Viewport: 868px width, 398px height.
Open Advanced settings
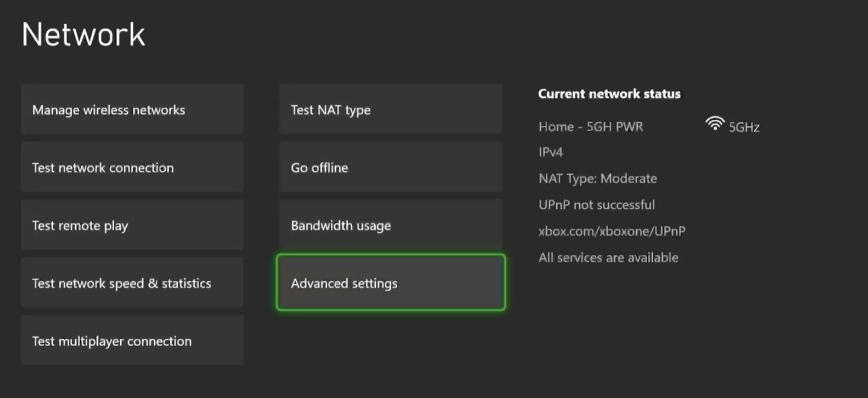(x=390, y=283)
